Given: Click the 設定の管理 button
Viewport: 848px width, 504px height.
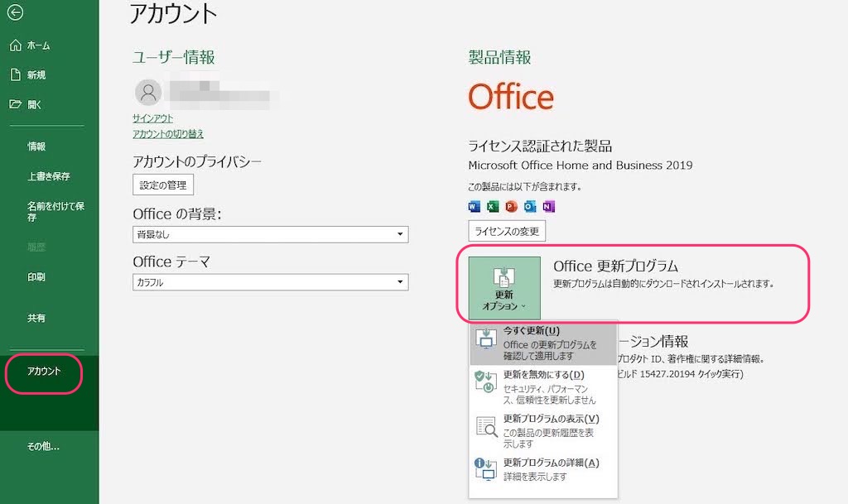Looking at the screenshot, I should click(x=163, y=185).
